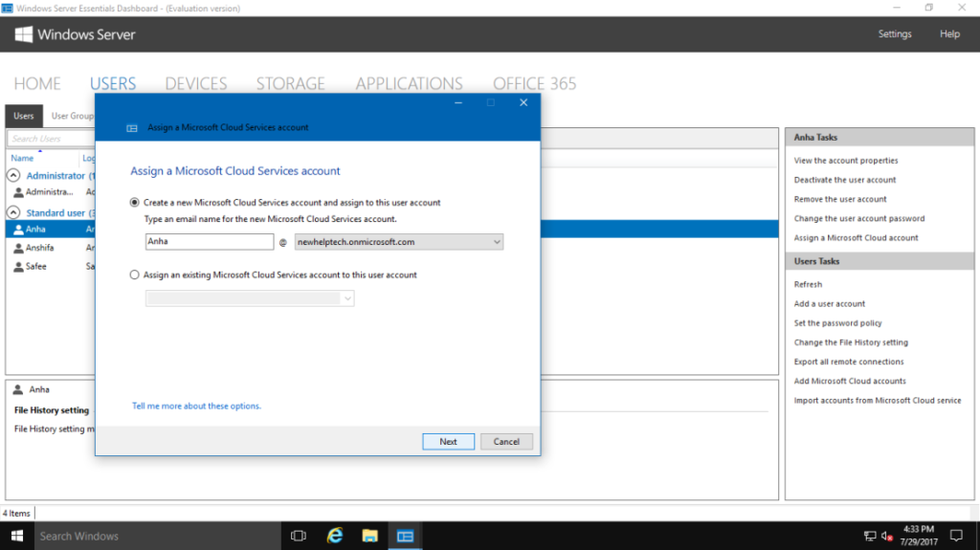The image size is (980, 550).
Task: Click the email name field containing Anha
Action: click(x=210, y=242)
